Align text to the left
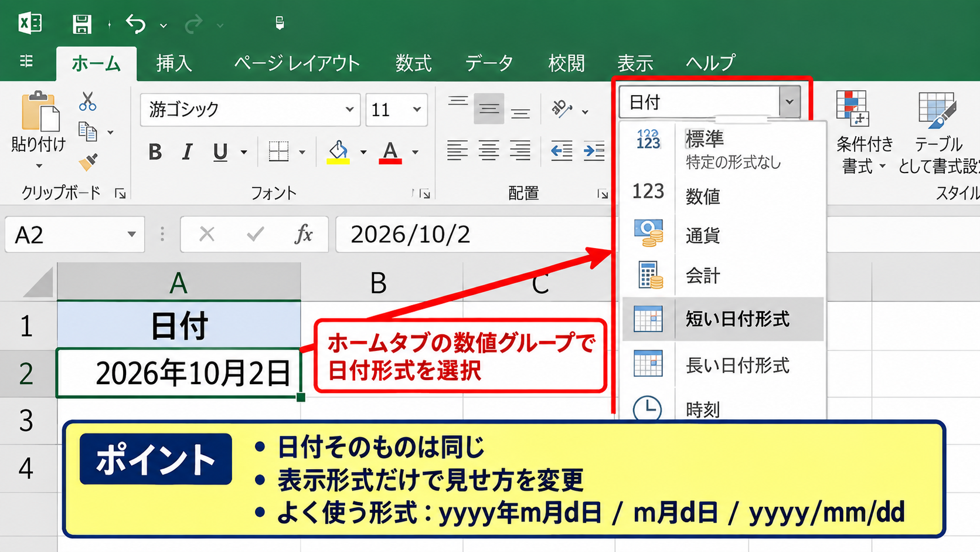980x552 pixels. pyautogui.click(x=457, y=151)
